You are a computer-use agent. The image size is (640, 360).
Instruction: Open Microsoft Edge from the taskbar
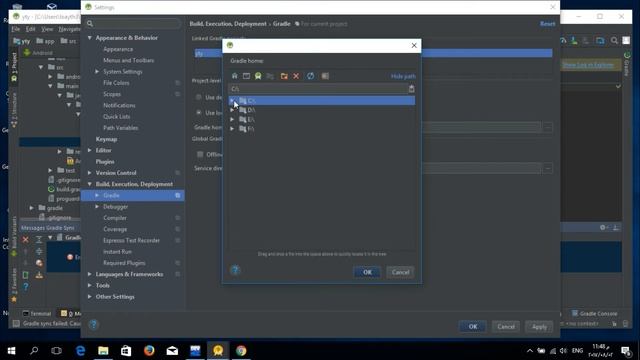[80, 350]
